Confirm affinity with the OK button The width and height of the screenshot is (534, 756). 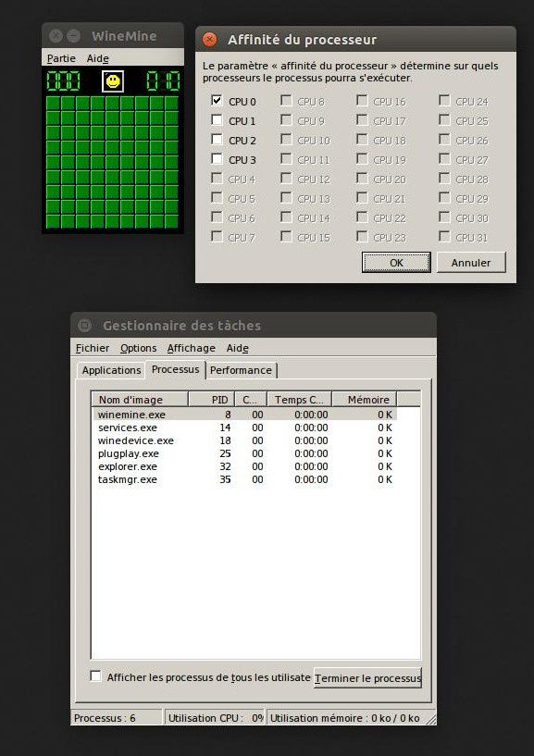pos(396,263)
